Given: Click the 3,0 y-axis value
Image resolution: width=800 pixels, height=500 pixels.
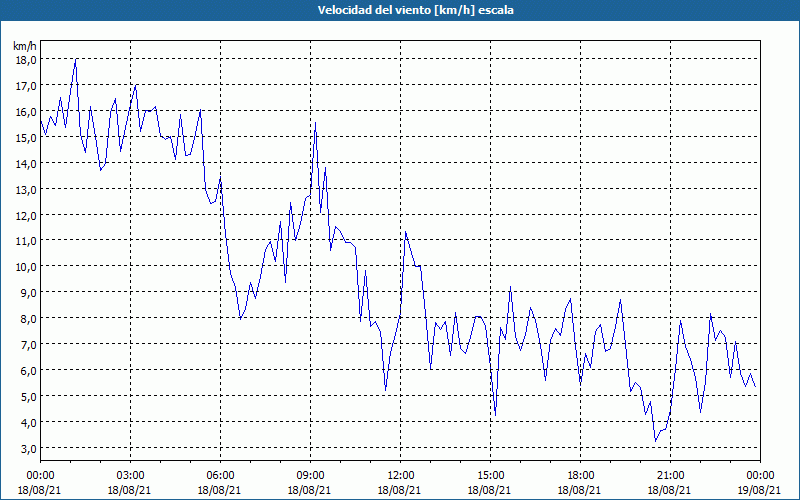Looking at the screenshot, I should (28, 449).
